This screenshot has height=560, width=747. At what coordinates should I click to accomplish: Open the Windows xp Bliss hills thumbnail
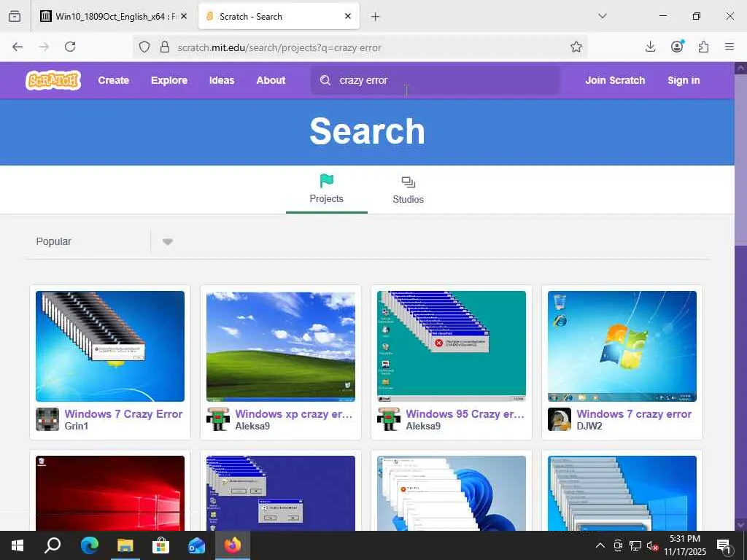281,346
